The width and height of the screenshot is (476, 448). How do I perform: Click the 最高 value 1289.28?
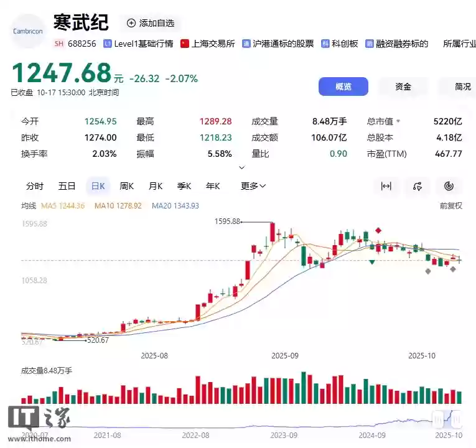click(x=215, y=121)
